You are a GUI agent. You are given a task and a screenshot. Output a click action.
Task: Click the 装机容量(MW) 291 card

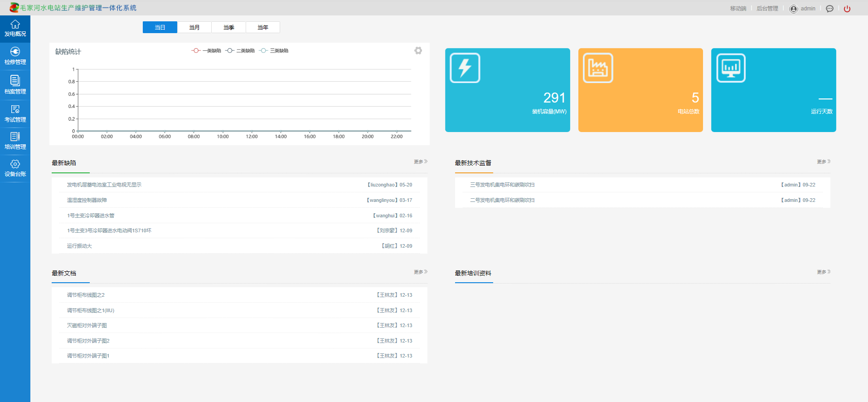point(507,90)
